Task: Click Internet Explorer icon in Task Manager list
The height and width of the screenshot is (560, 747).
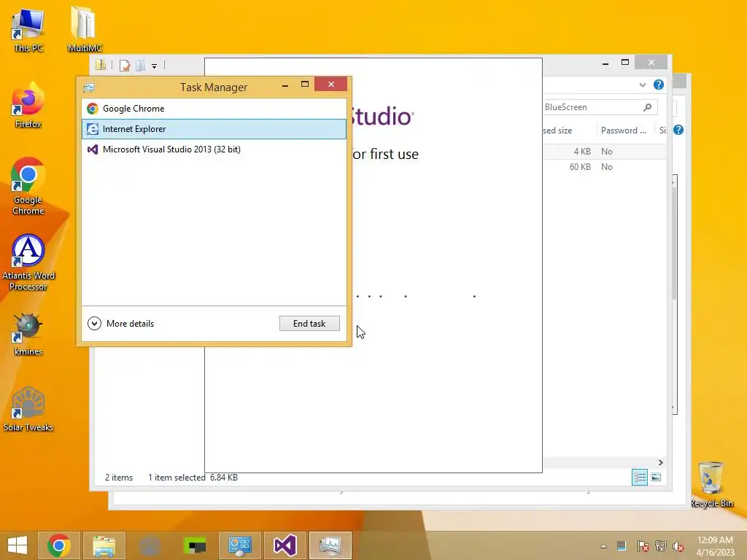Action: pos(93,129)
